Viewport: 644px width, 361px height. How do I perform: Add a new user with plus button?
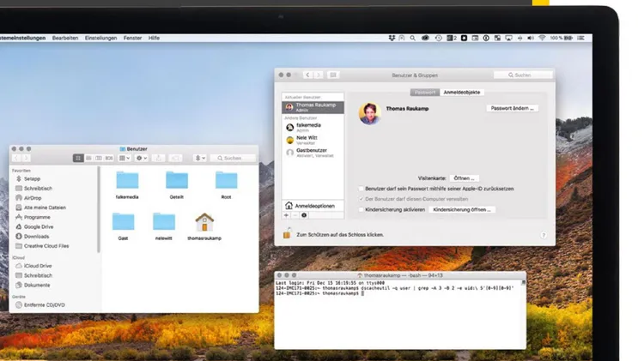[x=286, y=215]
